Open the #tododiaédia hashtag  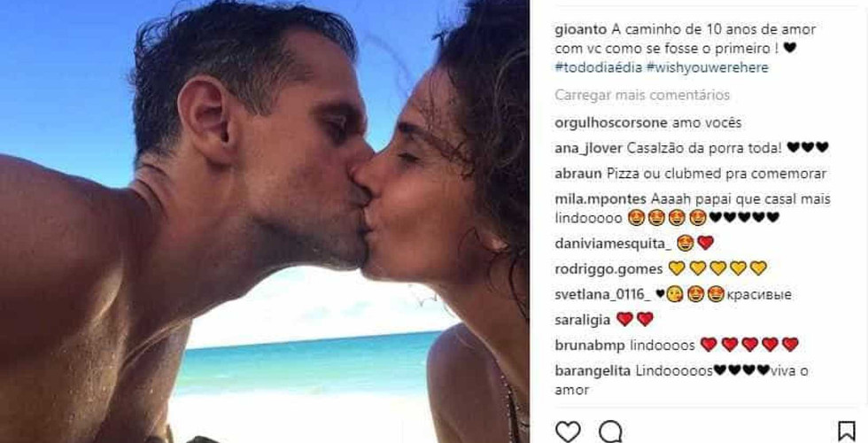point(599,67)
